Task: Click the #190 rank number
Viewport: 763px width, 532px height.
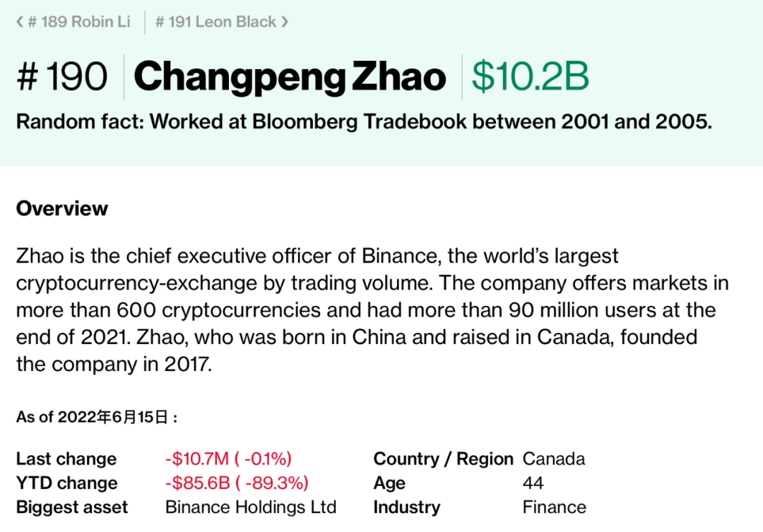Action: click(x=62, y=77)
